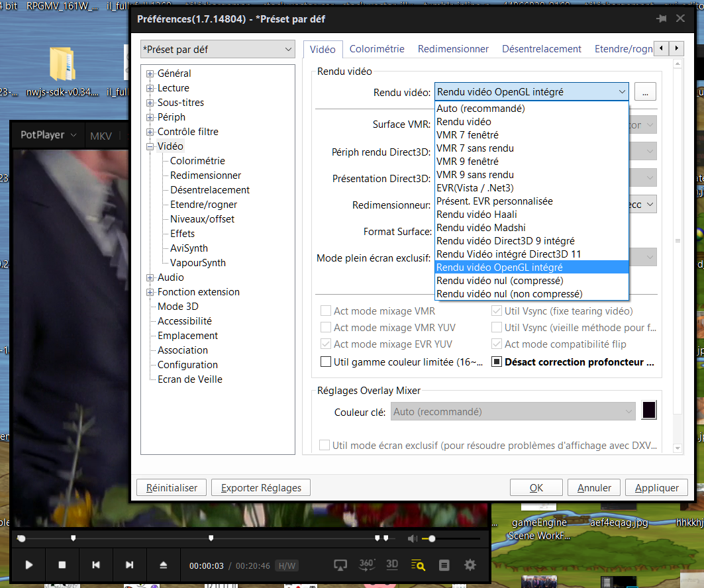Click the tab scroll right arrow
704x588 pixels.
click(x=677, y=48)
